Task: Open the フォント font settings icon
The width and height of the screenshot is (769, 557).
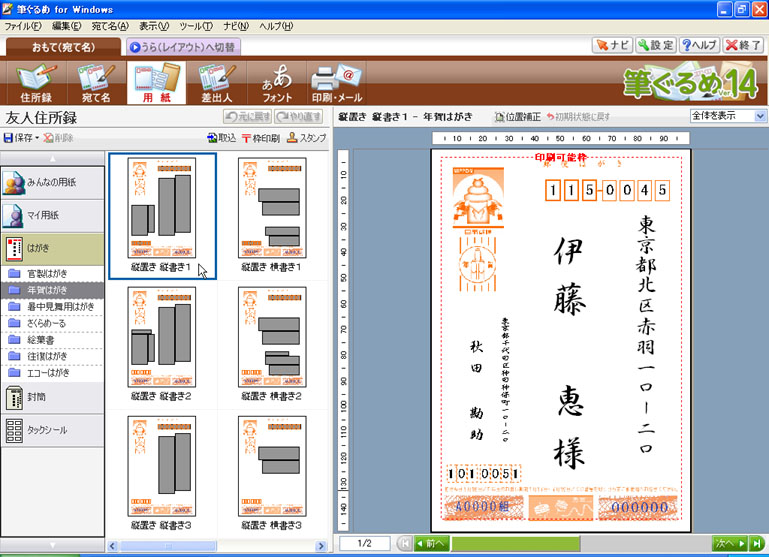Action: 276,84
